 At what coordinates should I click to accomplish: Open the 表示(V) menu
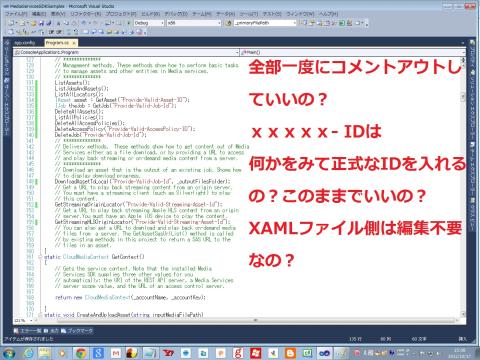pos(58,14)
